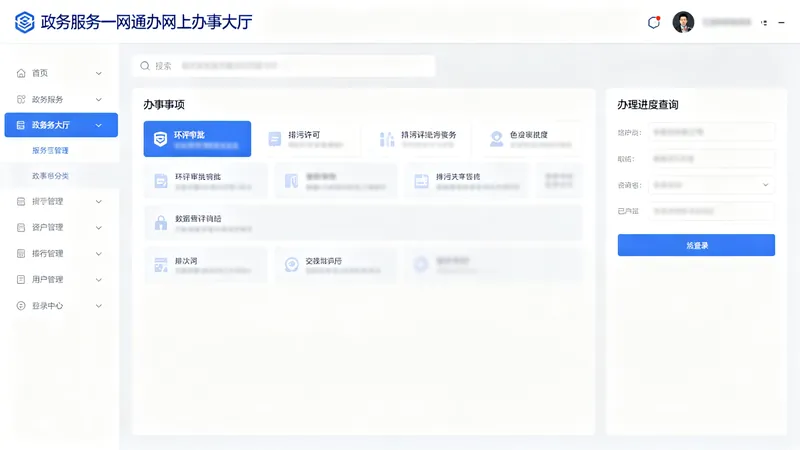Open the 交接 service card
The height and width of the screenshot is (450, 800).
click(x=336, y=265)
